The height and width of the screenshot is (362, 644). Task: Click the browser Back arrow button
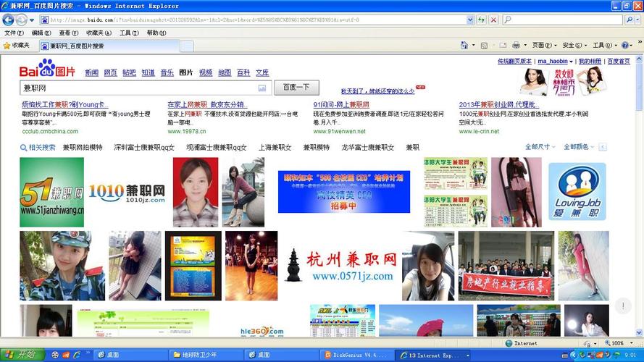[9, 20]
